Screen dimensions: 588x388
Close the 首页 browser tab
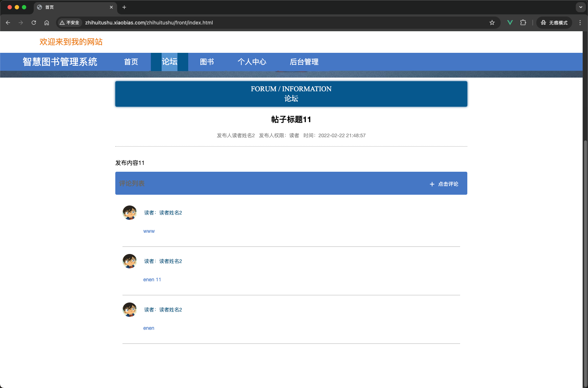pyautogui.click(x=111, y=7)
